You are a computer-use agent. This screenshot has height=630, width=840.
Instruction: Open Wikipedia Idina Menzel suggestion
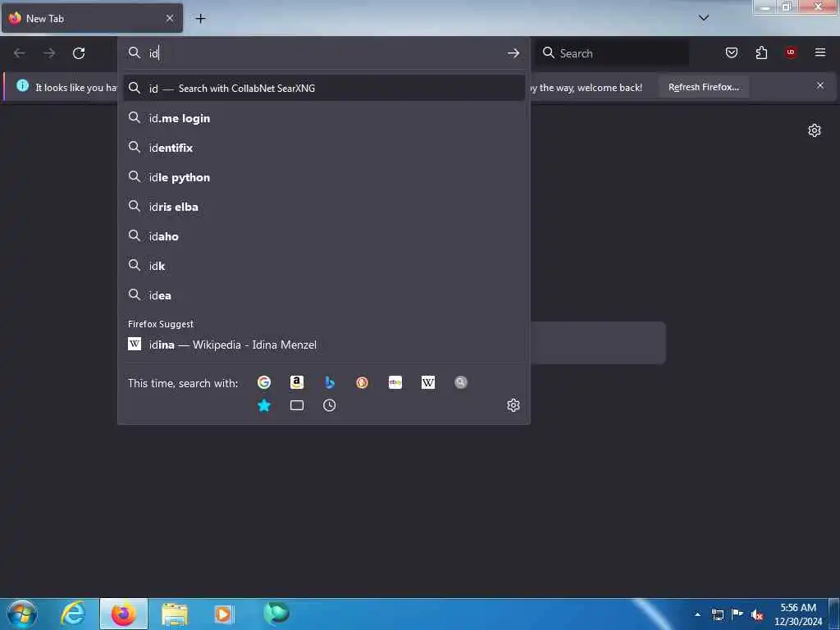(x=323, y=345)
